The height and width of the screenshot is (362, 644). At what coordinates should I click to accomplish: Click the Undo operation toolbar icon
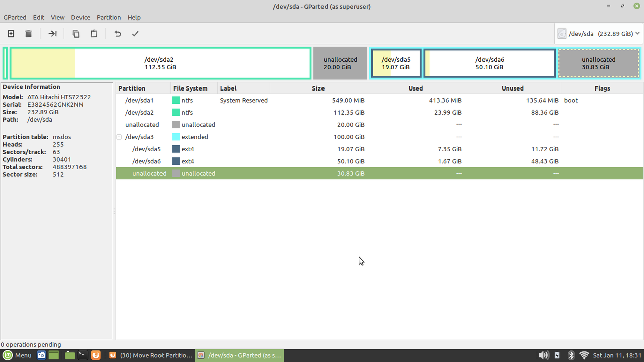tap(117, 33)
